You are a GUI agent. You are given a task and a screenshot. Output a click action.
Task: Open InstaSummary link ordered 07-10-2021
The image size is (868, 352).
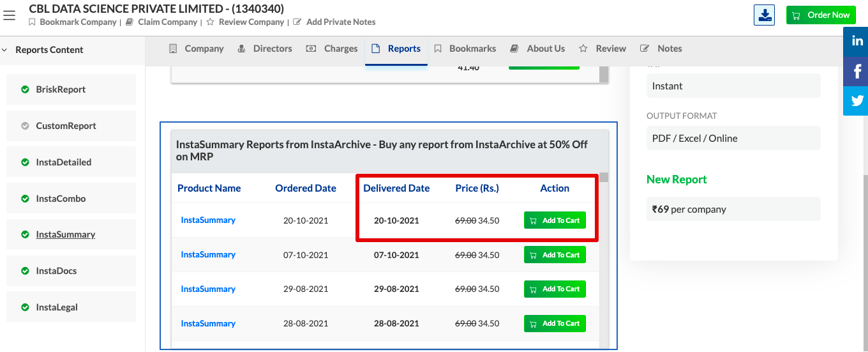coord(208,254)
